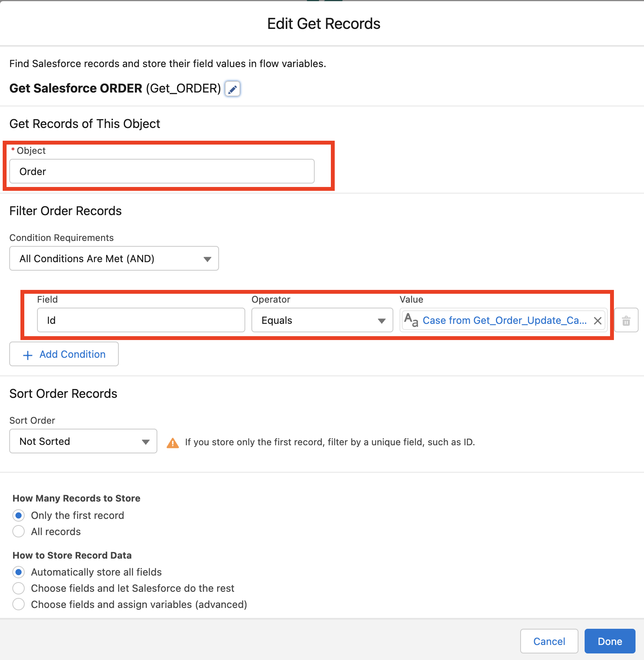Open the Not Sorted sort order dropdown
Viewport: 644px width, 660px height.
pyautogui.click(x=83, y=441)
